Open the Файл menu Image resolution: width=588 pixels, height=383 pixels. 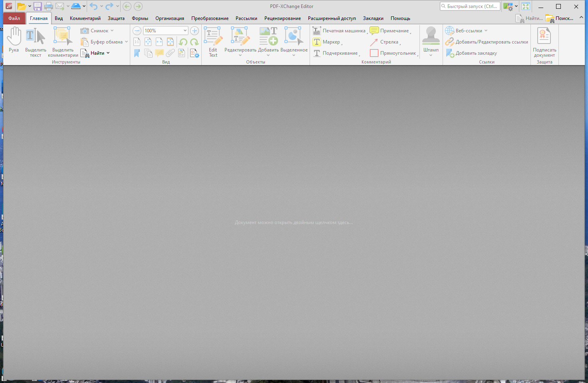coord(14,18)
